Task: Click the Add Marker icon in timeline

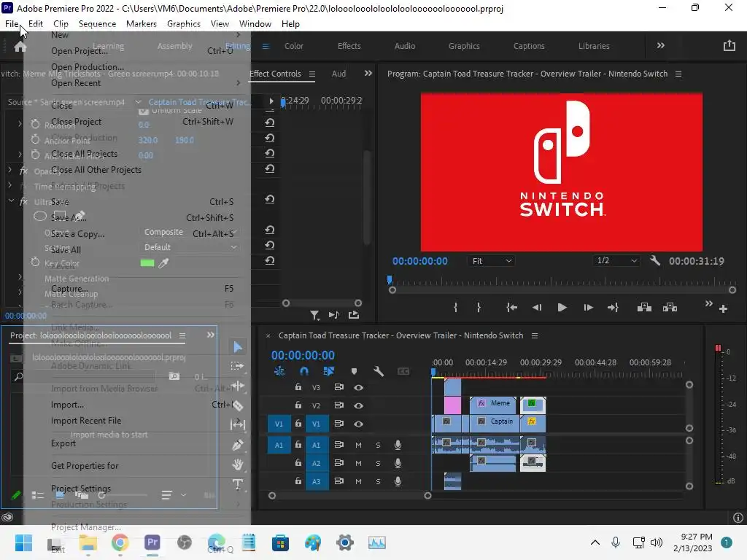Action: (354, 371)
